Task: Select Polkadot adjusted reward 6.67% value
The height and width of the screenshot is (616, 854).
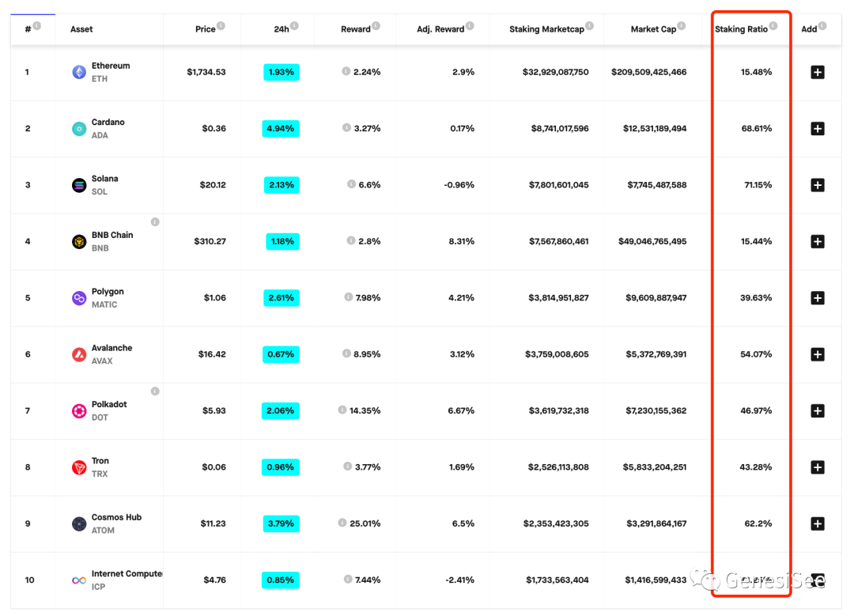Action: [x=461, y=410]
